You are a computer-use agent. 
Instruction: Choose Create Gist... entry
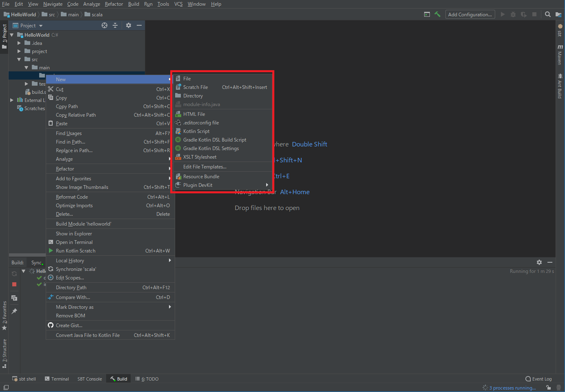pyautogui.click(x=110, y=326)
